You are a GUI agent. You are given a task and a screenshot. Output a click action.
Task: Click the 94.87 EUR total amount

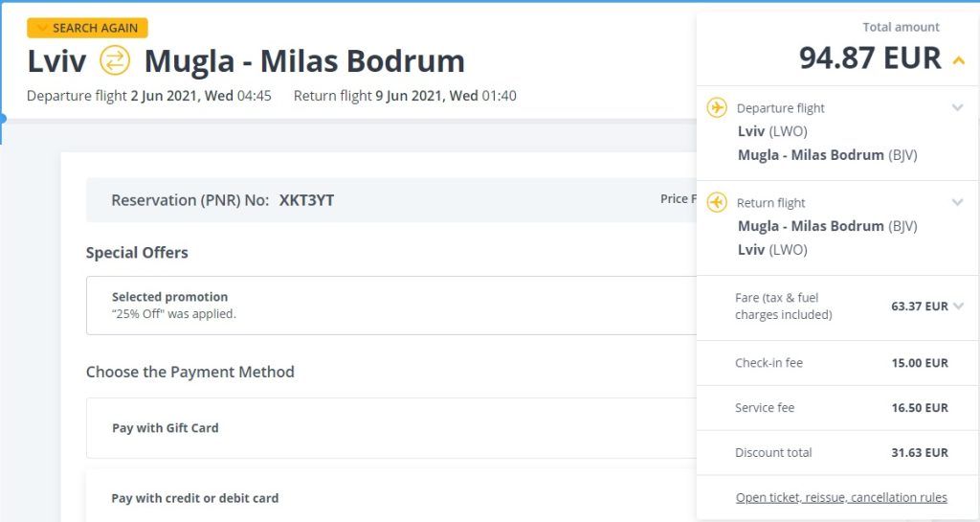click(870, 58)
